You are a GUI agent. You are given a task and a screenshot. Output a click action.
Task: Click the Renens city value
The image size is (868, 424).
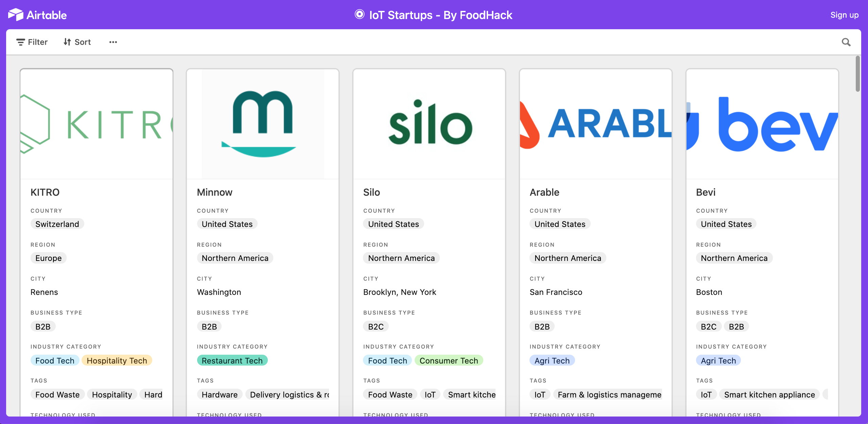(x=44, y=292)
